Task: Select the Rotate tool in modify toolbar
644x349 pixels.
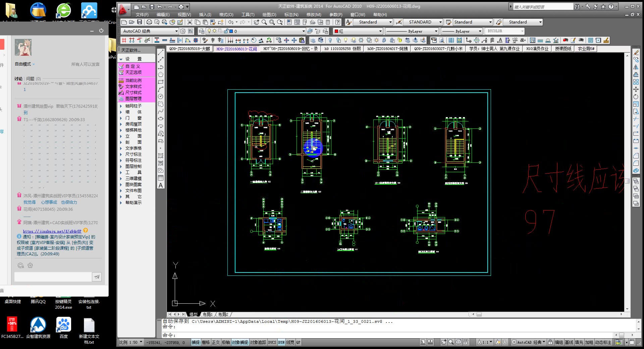Action: (x=636, y=97)
